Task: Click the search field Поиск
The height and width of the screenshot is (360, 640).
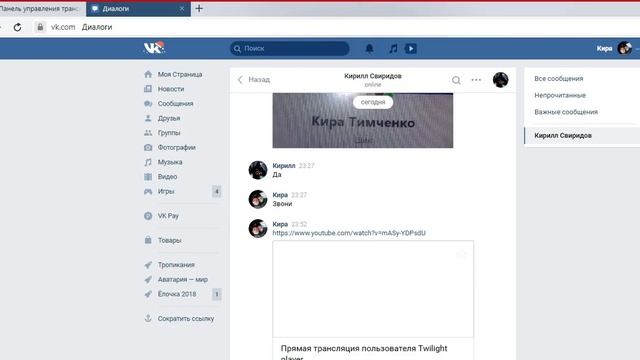Action: (x=289, y=49)
